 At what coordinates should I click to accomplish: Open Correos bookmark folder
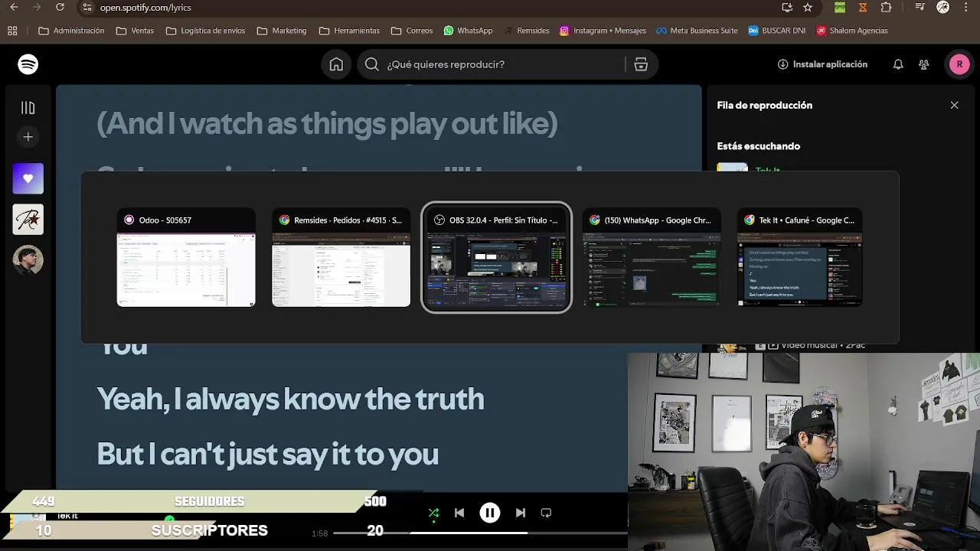[x=412, y=31]
